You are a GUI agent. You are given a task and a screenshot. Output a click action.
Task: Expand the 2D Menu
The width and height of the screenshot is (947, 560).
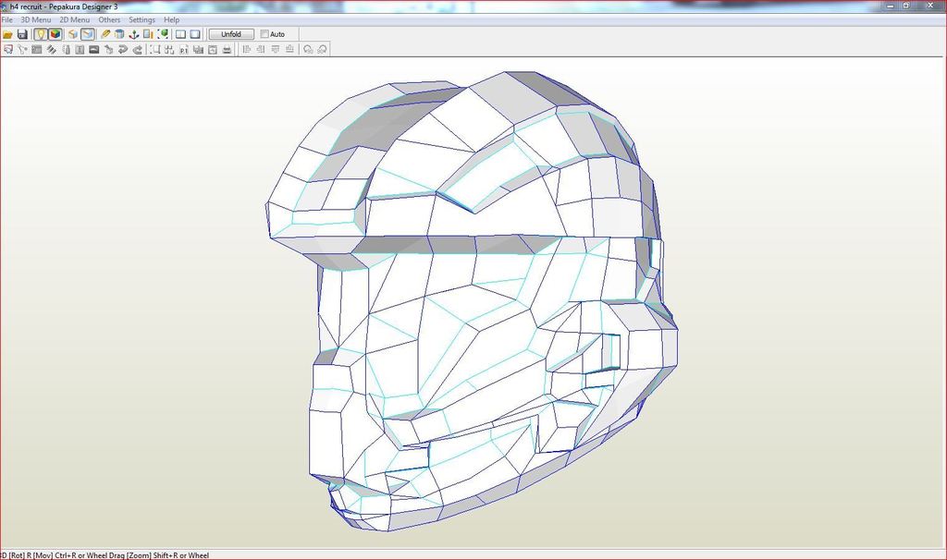(75, 19)
